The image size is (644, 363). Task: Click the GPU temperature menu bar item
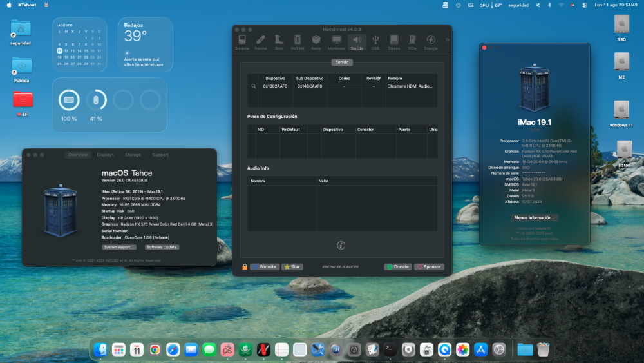(x=491, y=5)
